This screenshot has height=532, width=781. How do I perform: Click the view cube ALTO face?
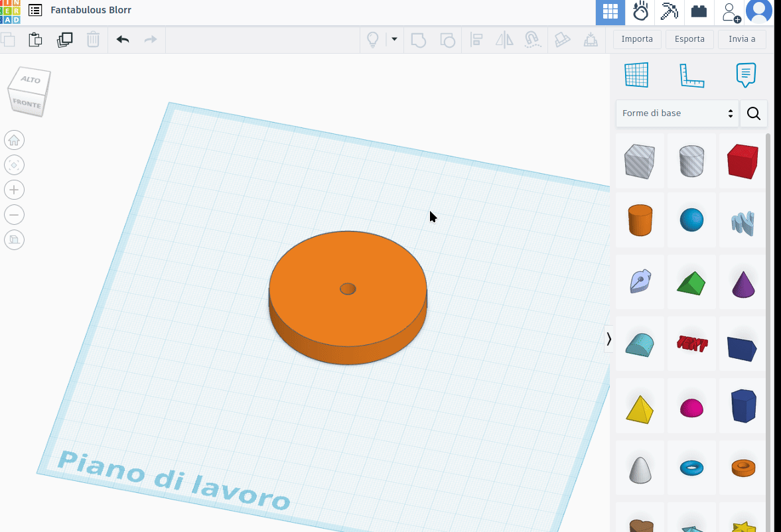pos(31,80)
